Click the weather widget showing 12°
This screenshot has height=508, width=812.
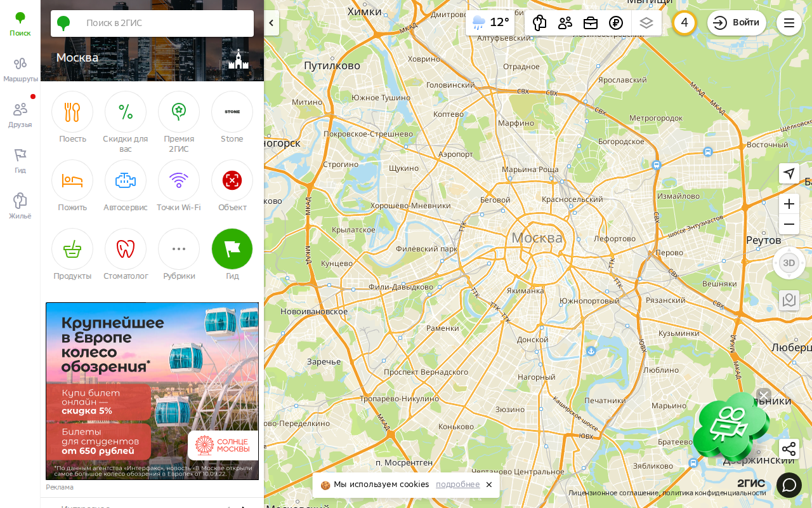point(490,23)
